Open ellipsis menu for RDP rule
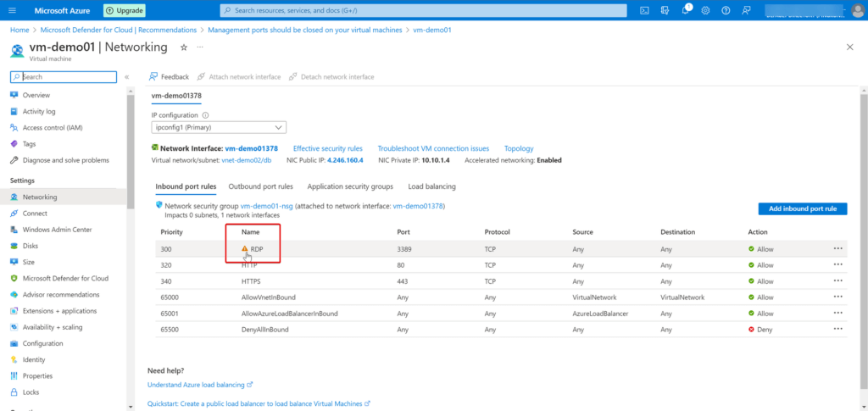The width and height of the screenshot is (868, 411). point(837,248)
